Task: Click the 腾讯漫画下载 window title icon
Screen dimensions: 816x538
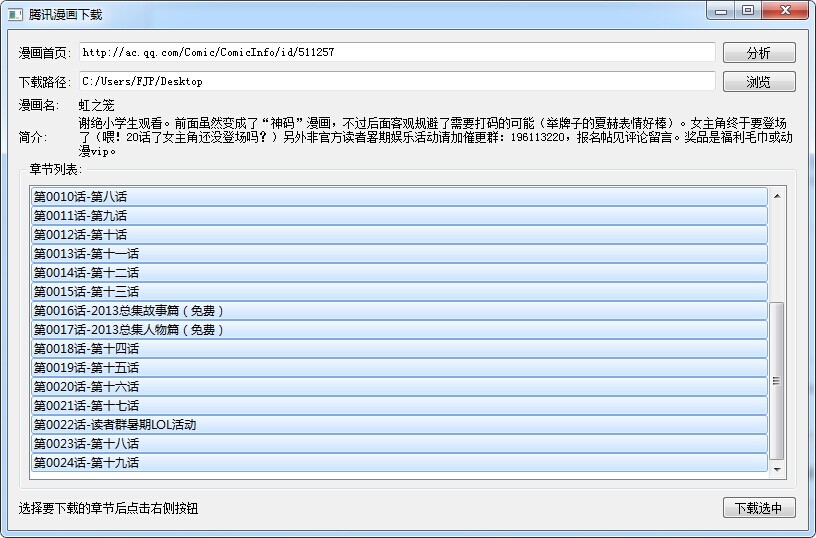Action: tap(15, 15)
